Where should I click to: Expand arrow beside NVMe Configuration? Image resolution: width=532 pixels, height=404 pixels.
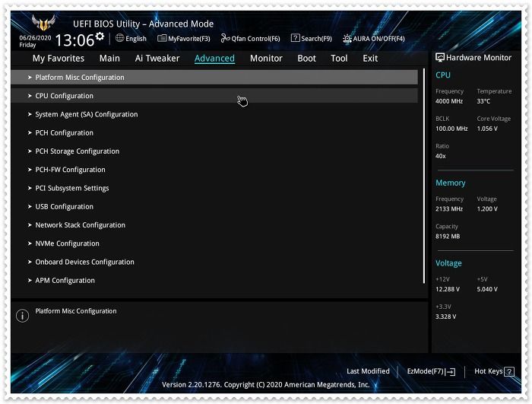click(30, 243)
